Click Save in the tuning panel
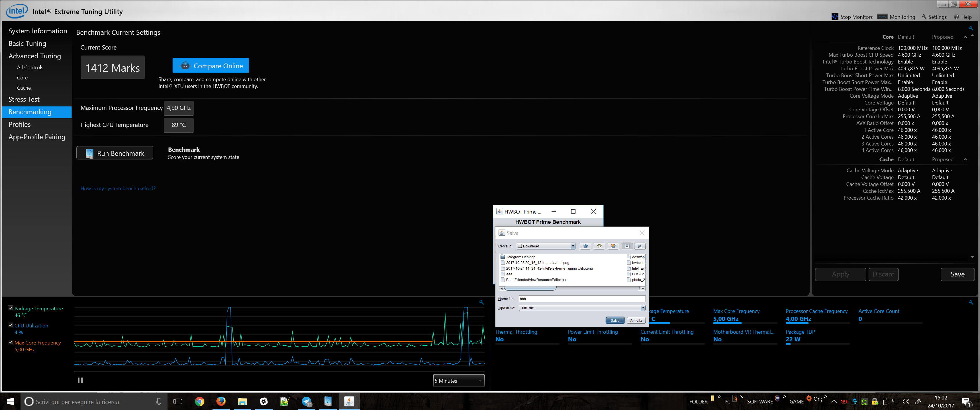Image resolution: width=980 pixels, height=410 pixels. click(x=957, y=274)
